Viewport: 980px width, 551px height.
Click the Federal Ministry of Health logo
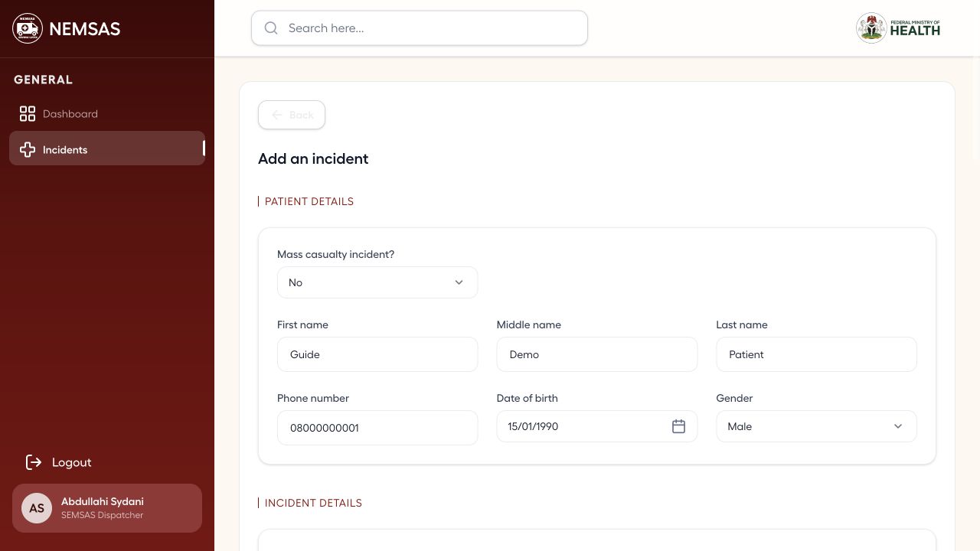tap(898, 28)
